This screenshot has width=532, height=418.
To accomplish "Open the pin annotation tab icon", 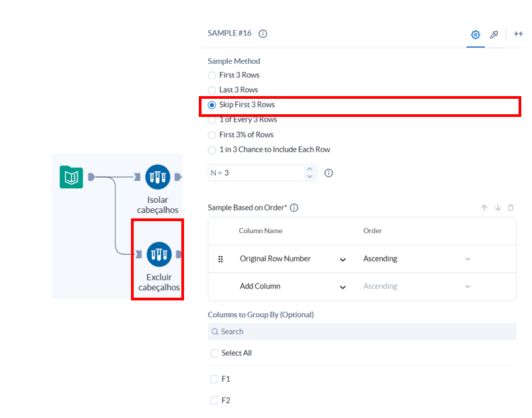I will click(x=494, y=34).
